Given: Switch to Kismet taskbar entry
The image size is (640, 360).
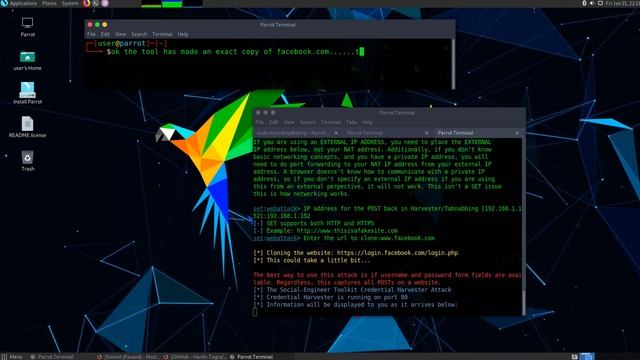Looking at the screenshot, I should coord(129,357).
